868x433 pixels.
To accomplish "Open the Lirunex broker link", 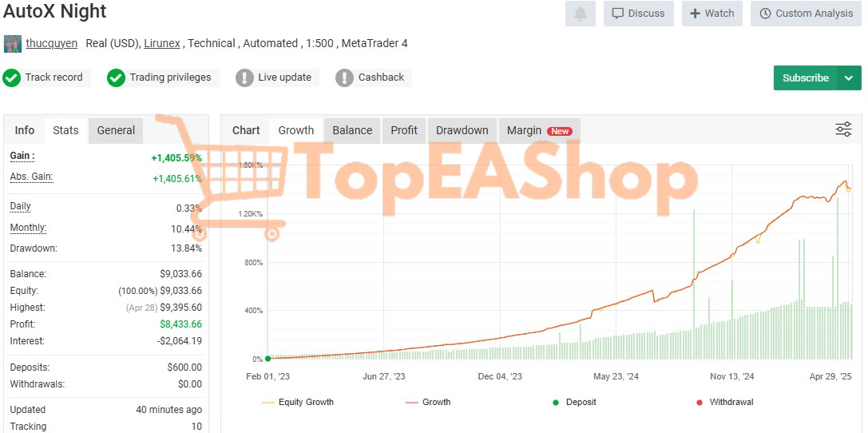I will coord(162,43).
